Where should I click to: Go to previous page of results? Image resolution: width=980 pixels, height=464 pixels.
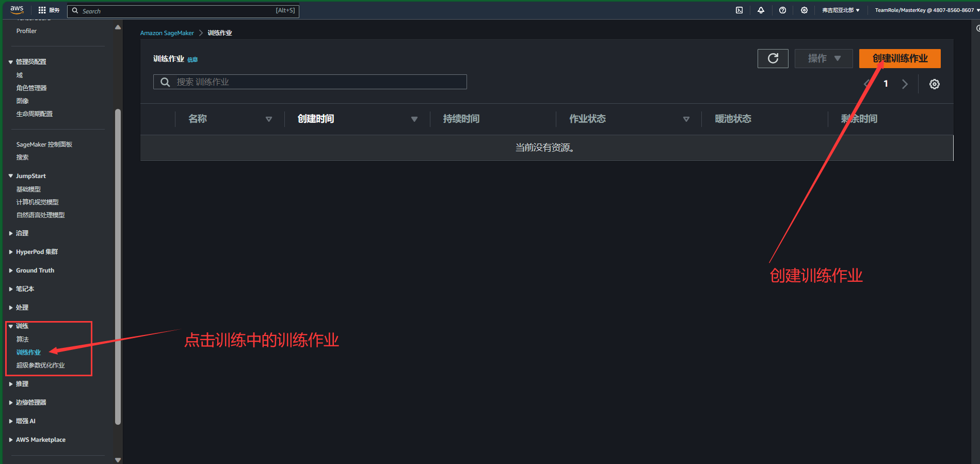(867, 84)
